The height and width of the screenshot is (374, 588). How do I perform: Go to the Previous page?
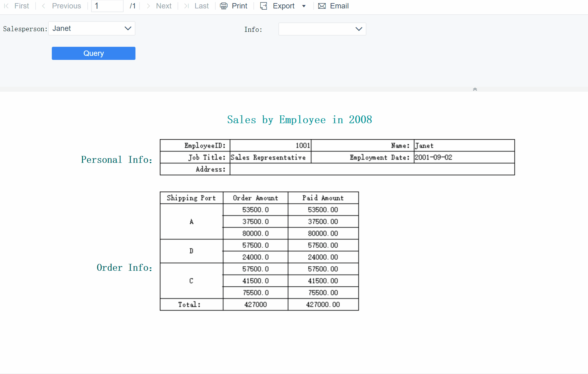click(62, 6)
